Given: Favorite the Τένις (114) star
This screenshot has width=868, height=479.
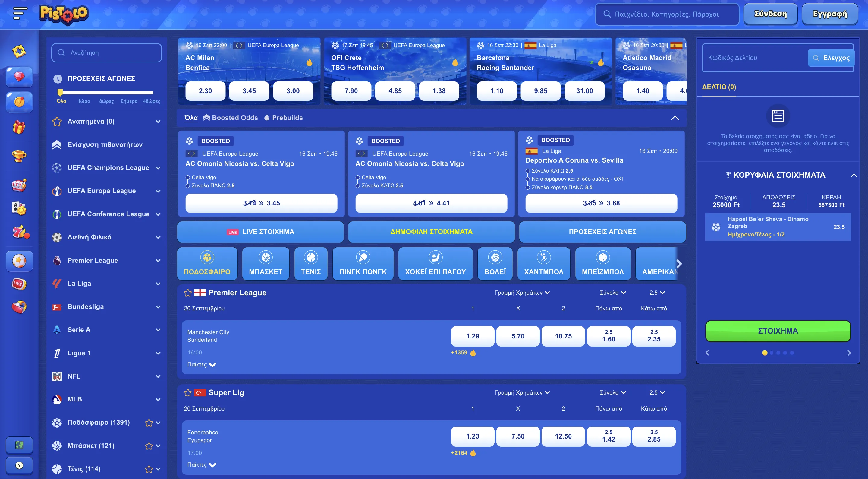Looking at the screenshot, I should [x=149, y=469].
